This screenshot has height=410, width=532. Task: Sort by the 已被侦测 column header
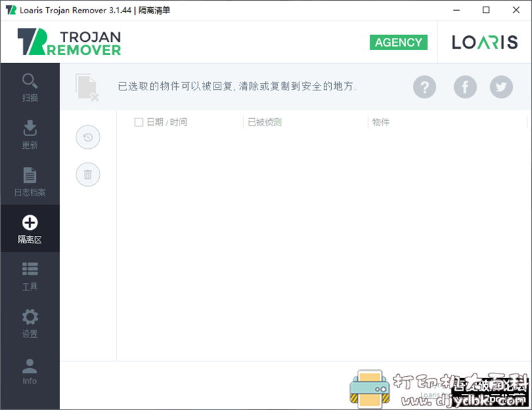(265, 122)
